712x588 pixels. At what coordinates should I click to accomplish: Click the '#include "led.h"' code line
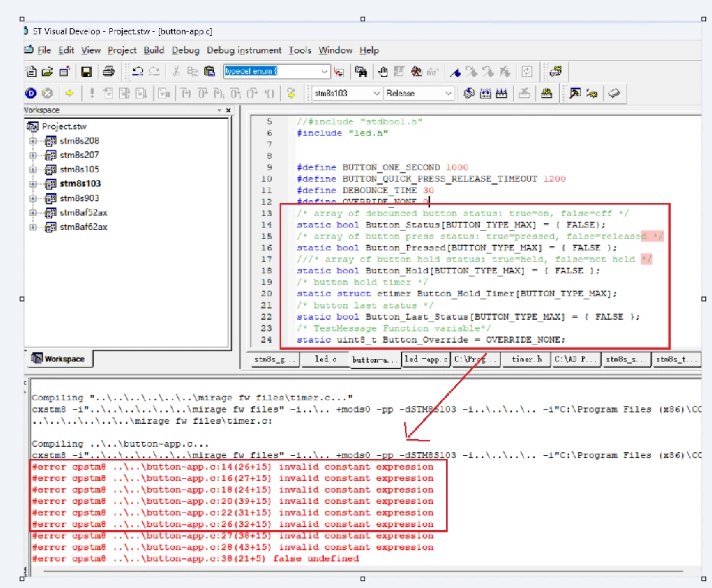342,133
